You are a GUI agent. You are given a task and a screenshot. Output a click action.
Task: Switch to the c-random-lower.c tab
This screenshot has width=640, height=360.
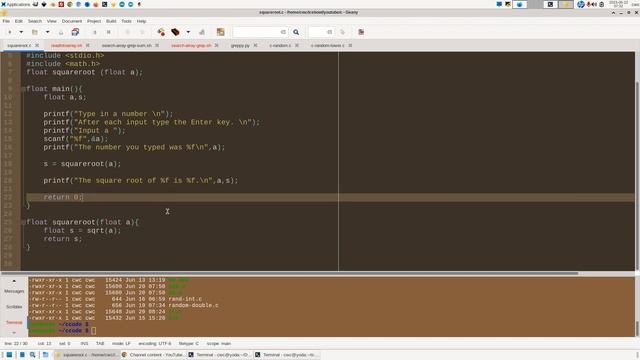tap(327, 45)
